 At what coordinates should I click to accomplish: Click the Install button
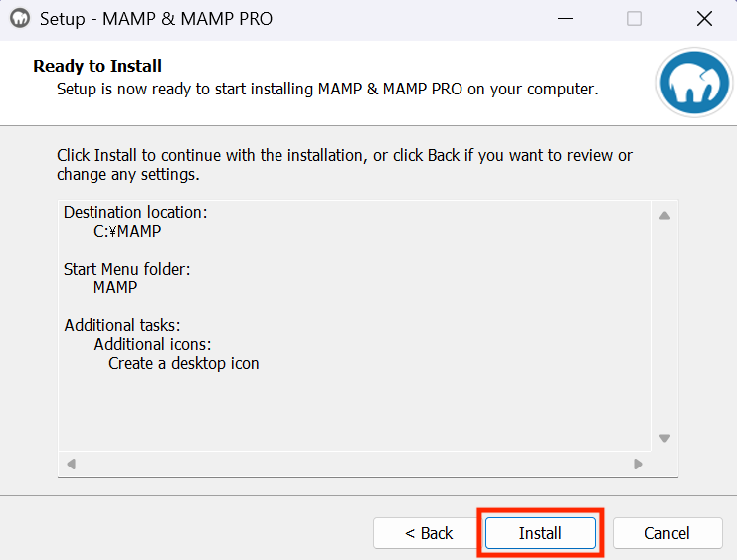[x=540, y=533]
